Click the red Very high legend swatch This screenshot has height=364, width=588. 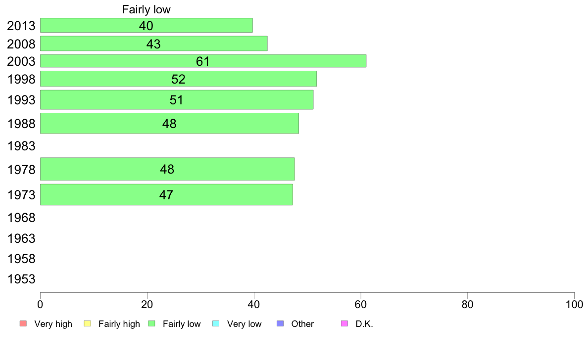click(x=23, y=323)
